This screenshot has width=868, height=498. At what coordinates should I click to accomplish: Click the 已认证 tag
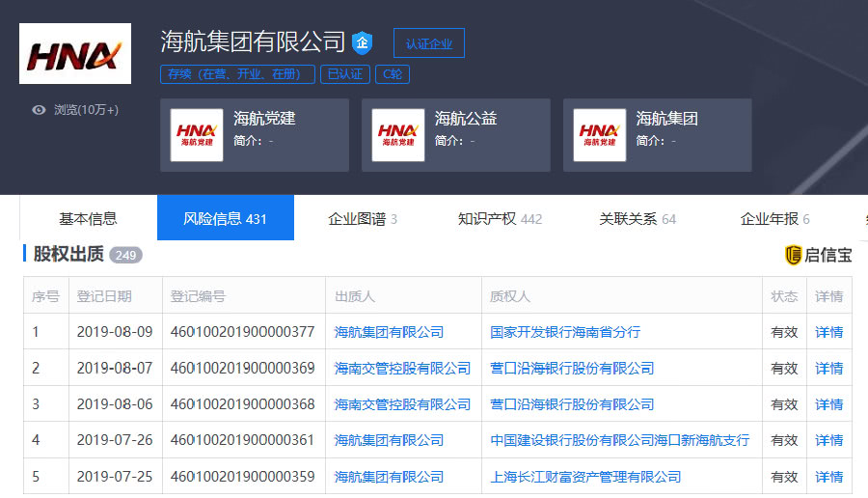coord(345,74)
